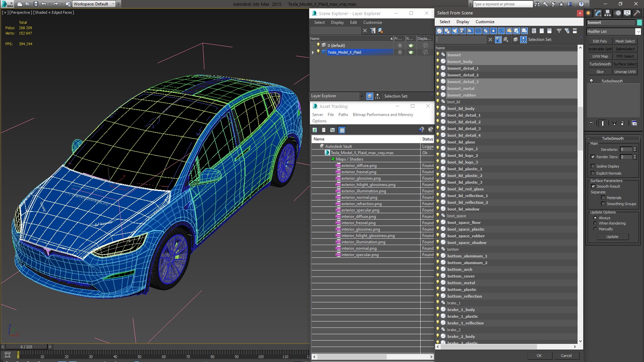644x362 pixels.
Task: Open the Display command panel tab
Action: pyautogui.click(x=627, y=13)
